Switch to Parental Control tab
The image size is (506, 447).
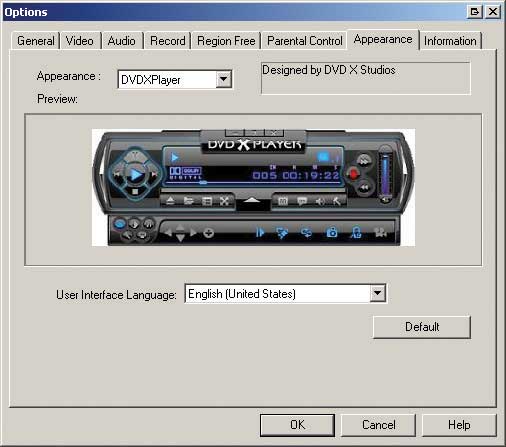pos(305,41)
